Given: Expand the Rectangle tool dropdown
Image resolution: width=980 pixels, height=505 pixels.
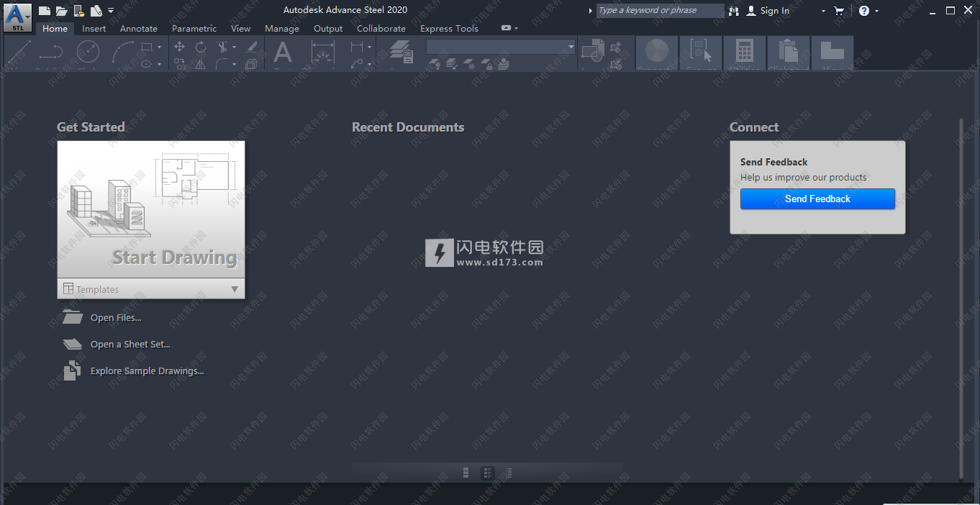Looking at the screenshot, I should pyautogui.click(x=159, y=47).
